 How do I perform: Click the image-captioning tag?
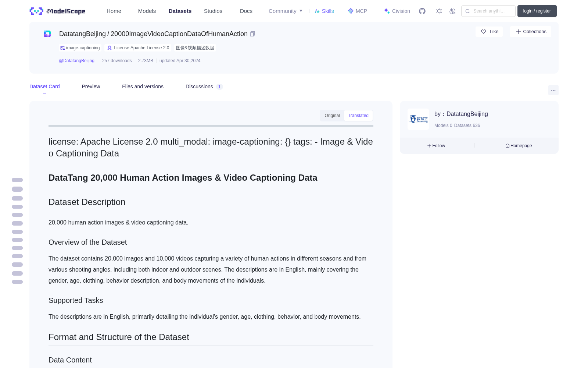[x=80, y=48]
